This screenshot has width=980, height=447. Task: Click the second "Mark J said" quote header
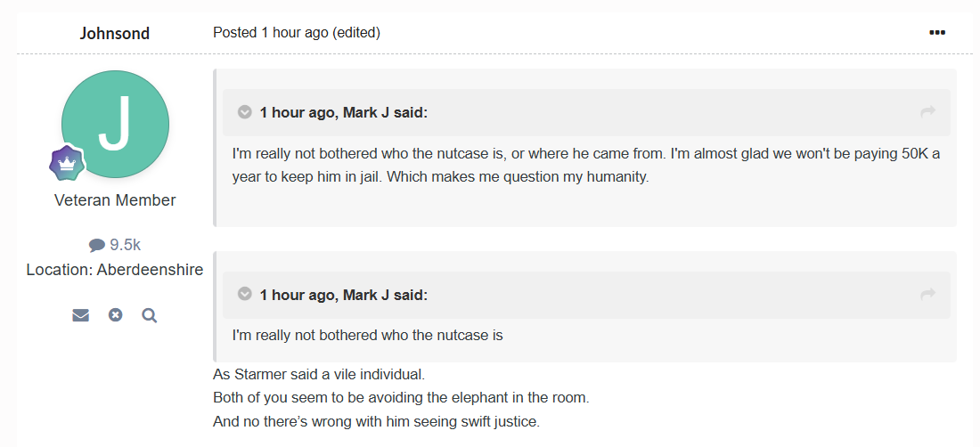343,295
